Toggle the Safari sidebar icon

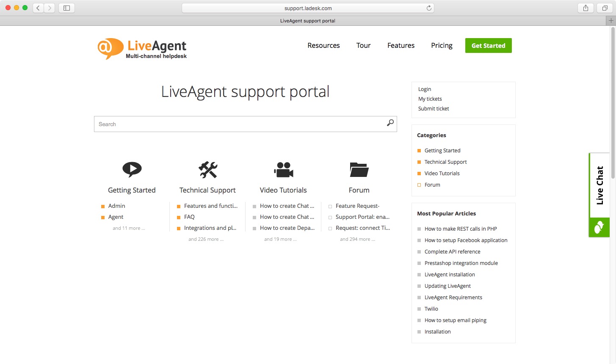coord(66,8)
